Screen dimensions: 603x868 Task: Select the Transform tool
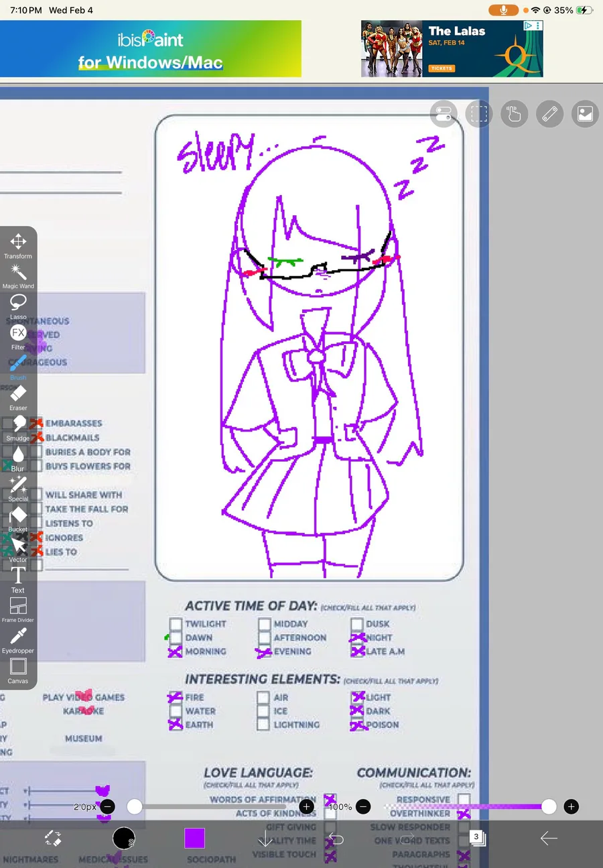[x=18, y=246]
